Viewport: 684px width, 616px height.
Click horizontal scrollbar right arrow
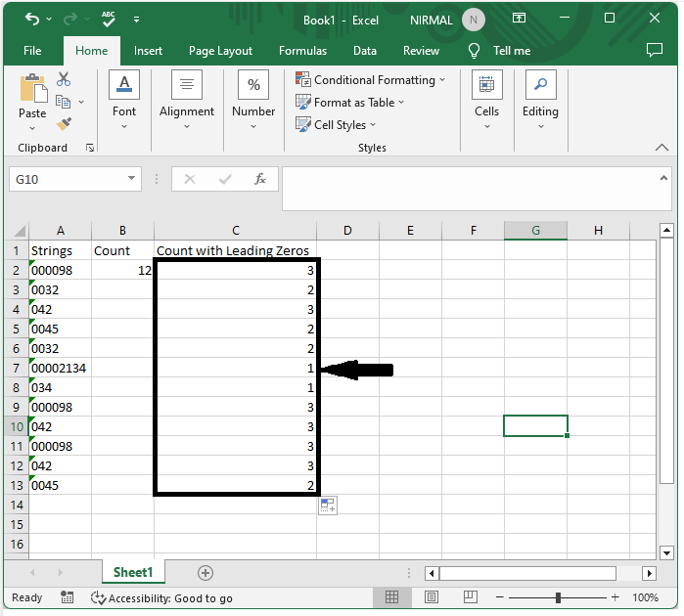click(x=649, y=573)
